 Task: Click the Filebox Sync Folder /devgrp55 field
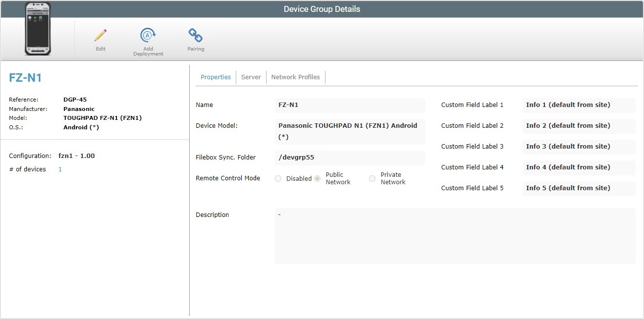pyautogui.click(x=349, y=158)
